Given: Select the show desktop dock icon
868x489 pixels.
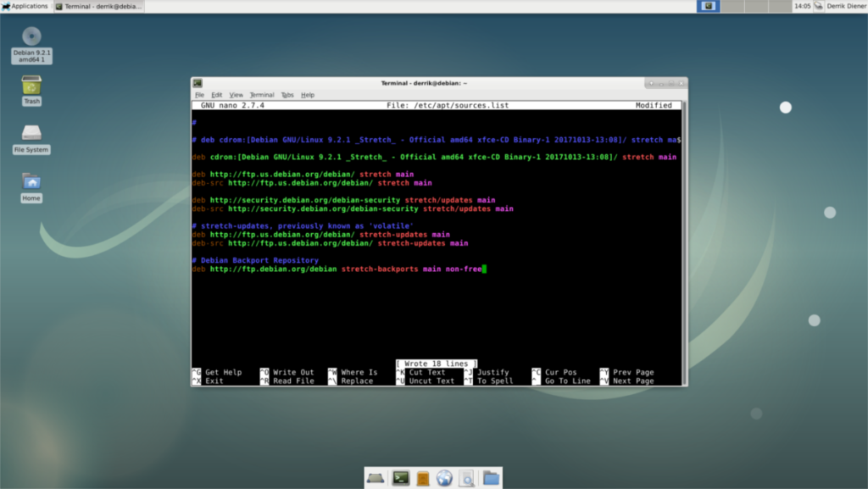Looking at the screenshot, I should click(376, 478).
